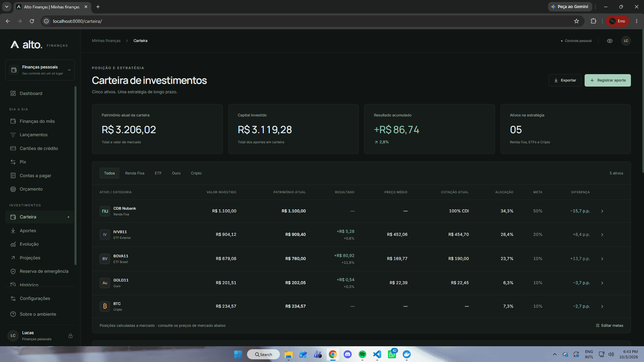The height and width of the screenshot is (362, 644).
Task: Open Evolução chart page
Action: [x=40, y=244]
